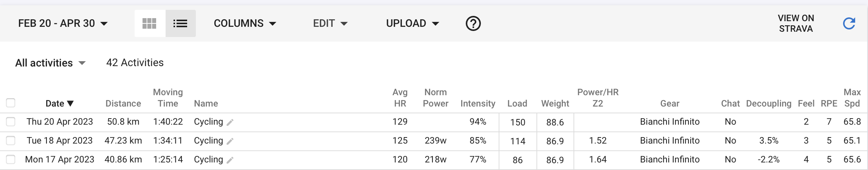Sort by the Distance column header

tap(123, 104)
